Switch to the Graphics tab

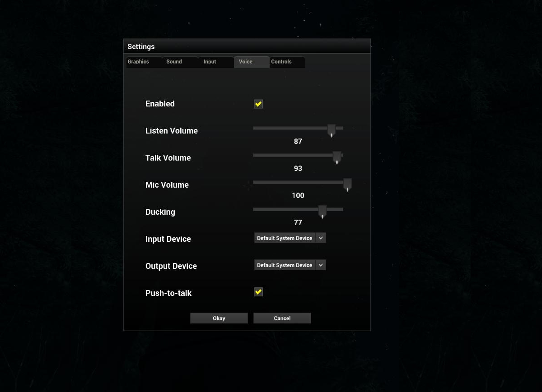tap(138, 62)
